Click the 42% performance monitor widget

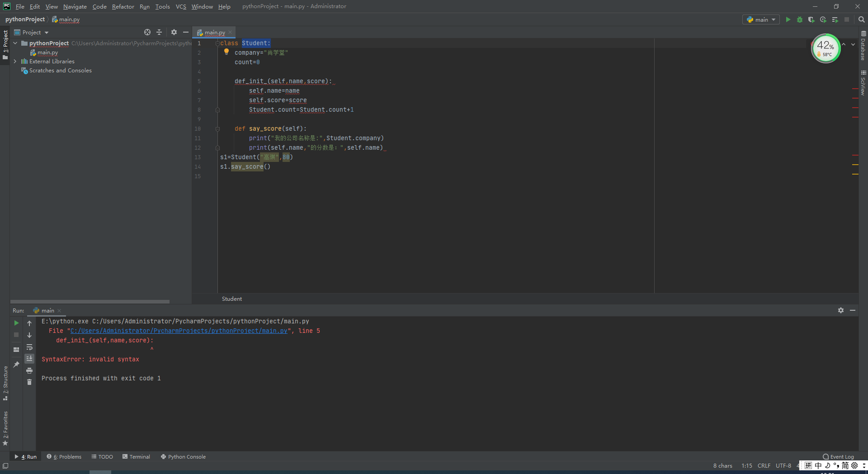pyautogui.click(x=826, y=48)
